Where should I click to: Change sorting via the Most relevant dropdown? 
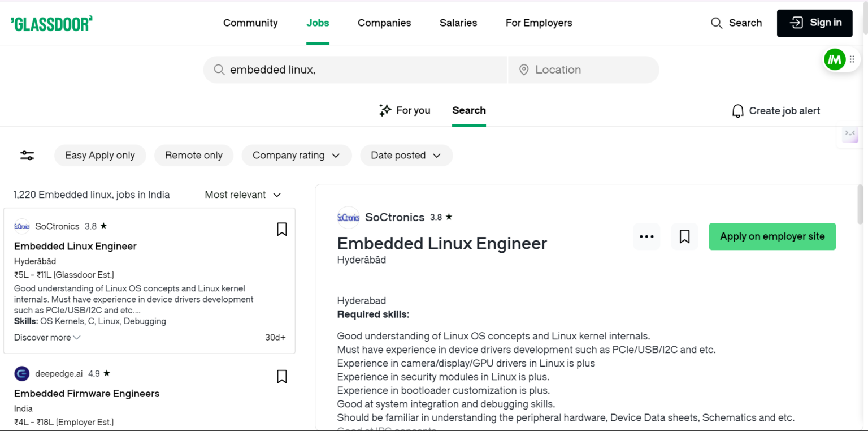(x=242, y=195)
